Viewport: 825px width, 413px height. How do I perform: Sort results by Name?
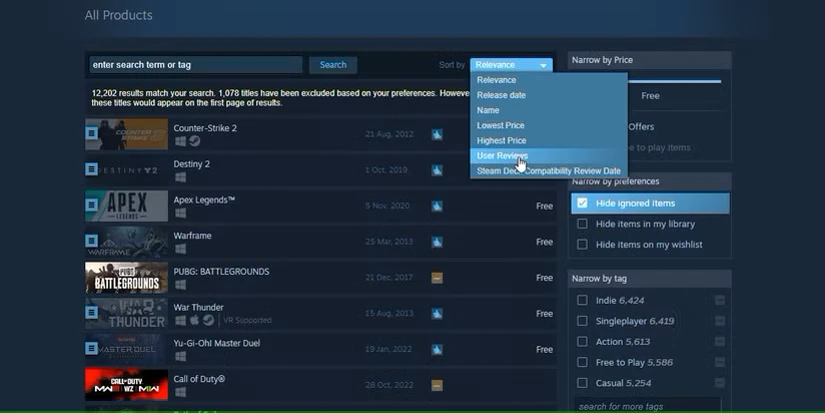pyautogui.click(x=549, y=110)
